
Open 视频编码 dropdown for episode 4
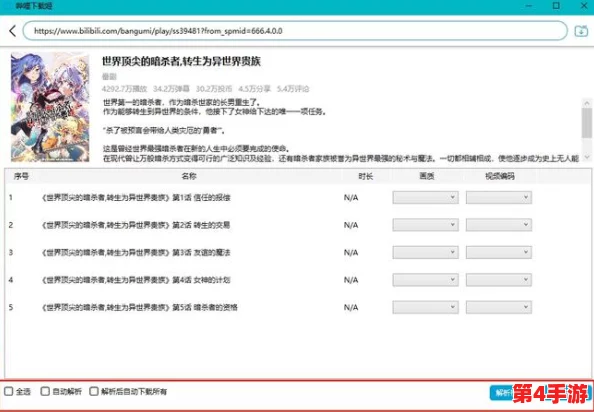click(x=499, y=280)
